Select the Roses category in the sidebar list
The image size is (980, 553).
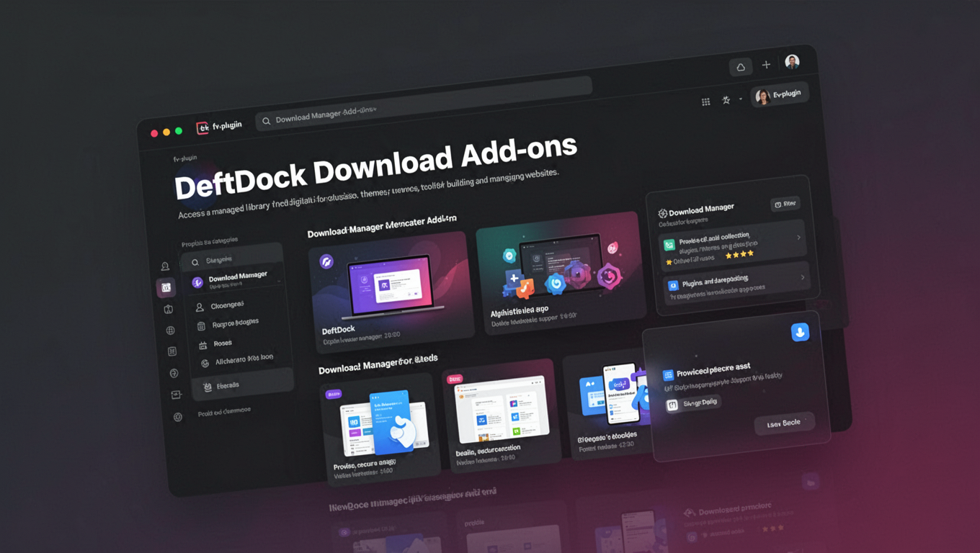coord(216,343)
